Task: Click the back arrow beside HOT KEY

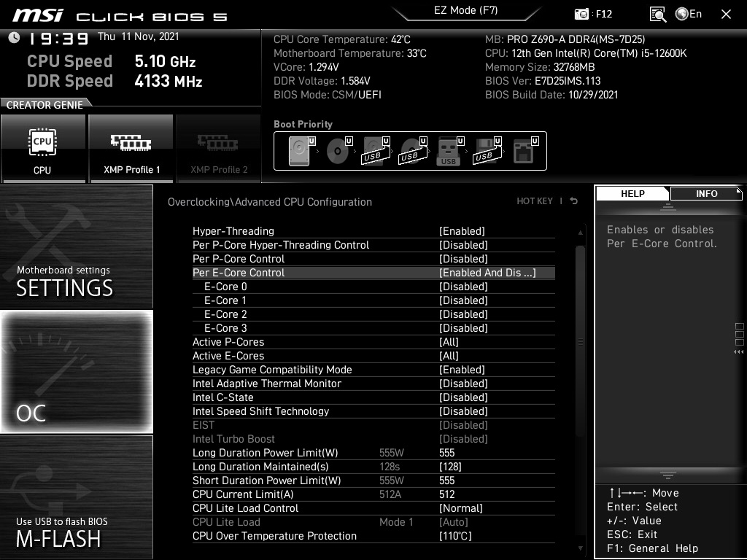Action: (573, 201)
